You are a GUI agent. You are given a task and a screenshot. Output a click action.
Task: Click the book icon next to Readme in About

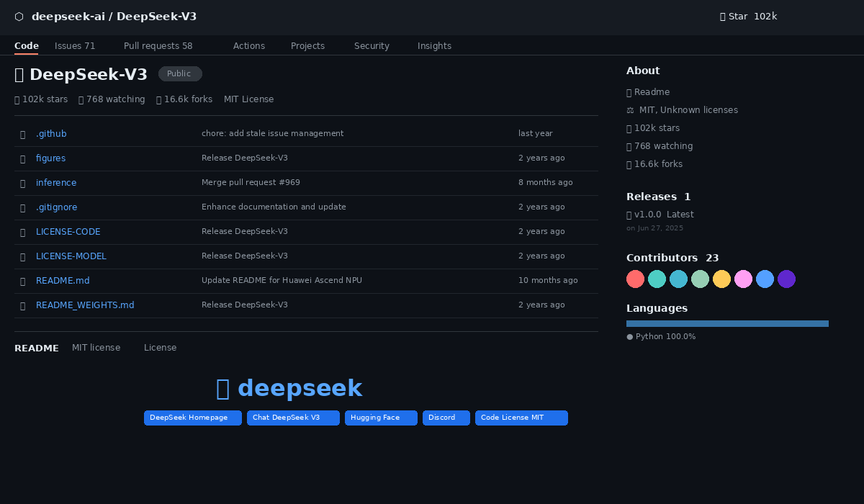pyautogui.click(x=629, y=91)
